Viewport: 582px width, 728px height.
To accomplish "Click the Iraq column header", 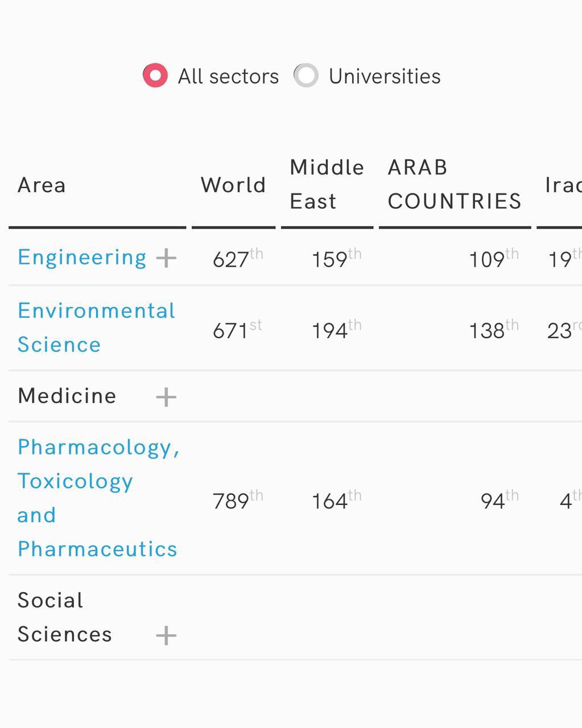I will (x=563, y=185).
